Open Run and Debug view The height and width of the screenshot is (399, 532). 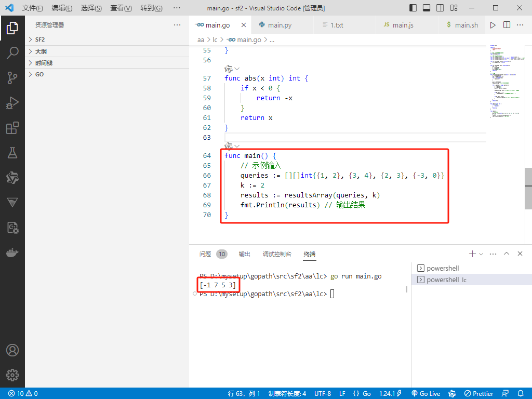click(x=12, y=103)
